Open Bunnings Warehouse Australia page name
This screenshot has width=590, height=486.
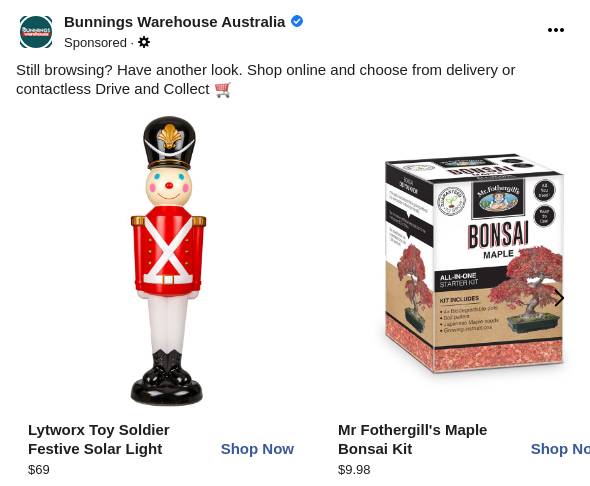174,22
